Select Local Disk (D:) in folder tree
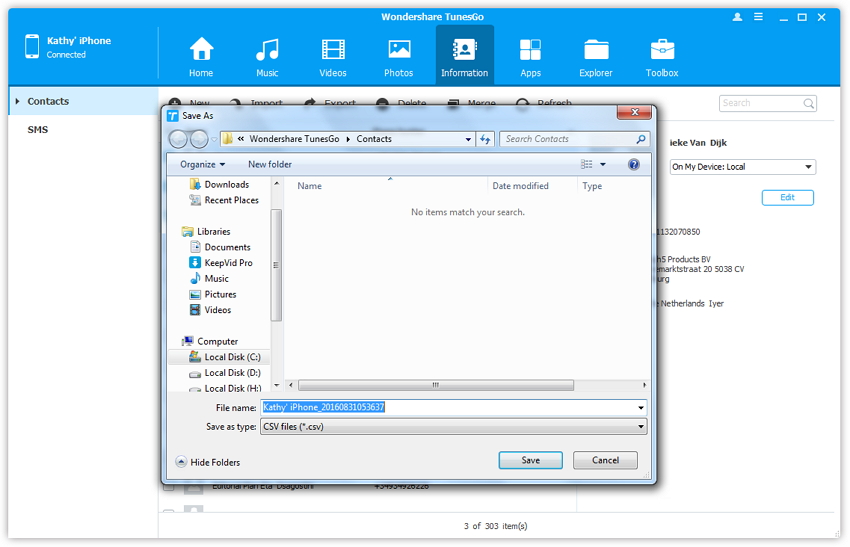 click(x=232, y=373)
